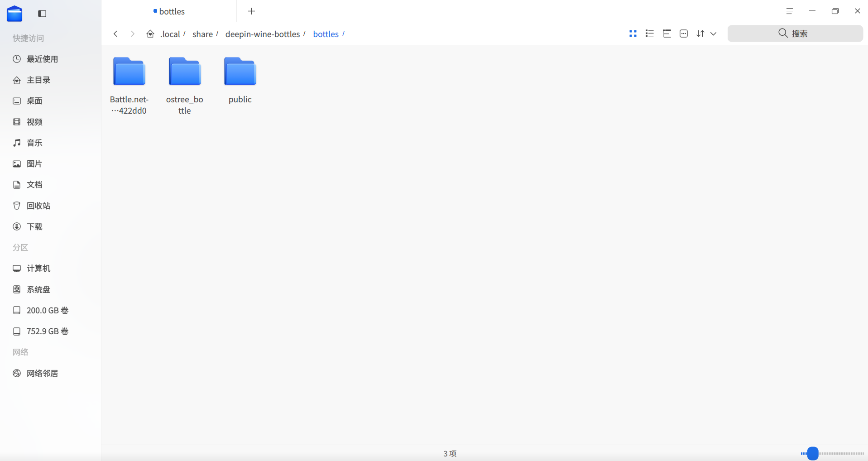Click the home icon in the breadcrumb
The image size is (868, 461).
pos(150,34)
